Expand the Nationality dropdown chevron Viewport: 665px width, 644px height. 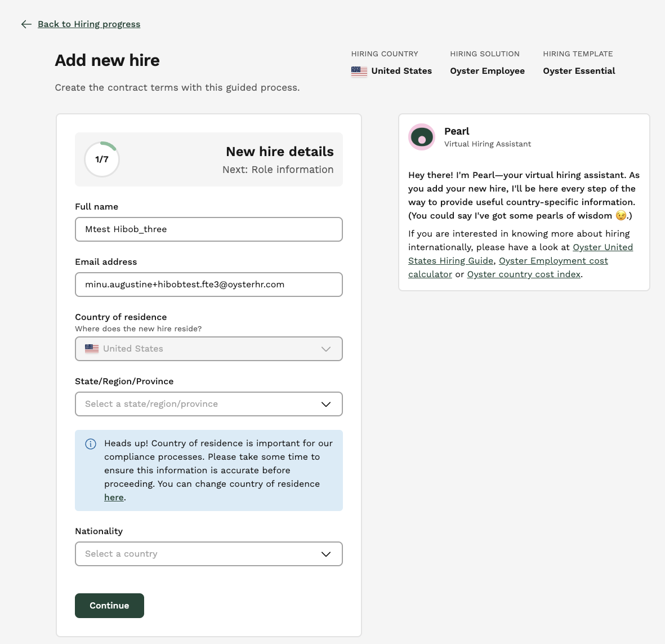(325, 554)
